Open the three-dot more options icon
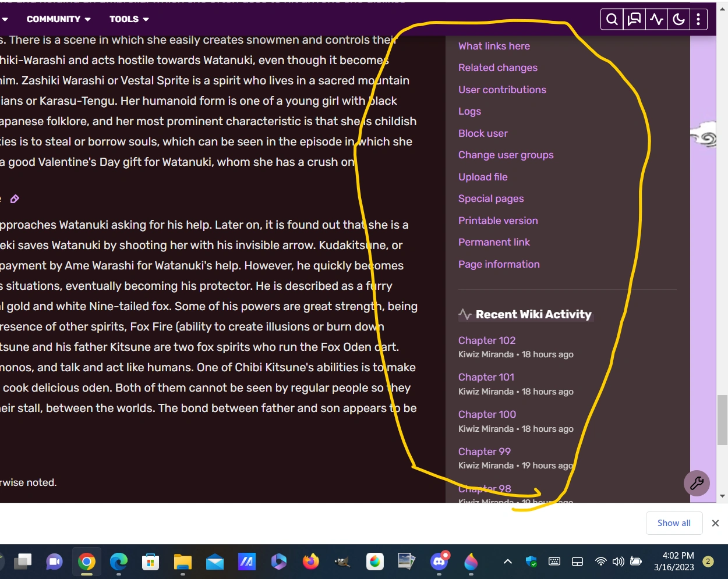Viewport: 728px width, 579px height. 698,19
